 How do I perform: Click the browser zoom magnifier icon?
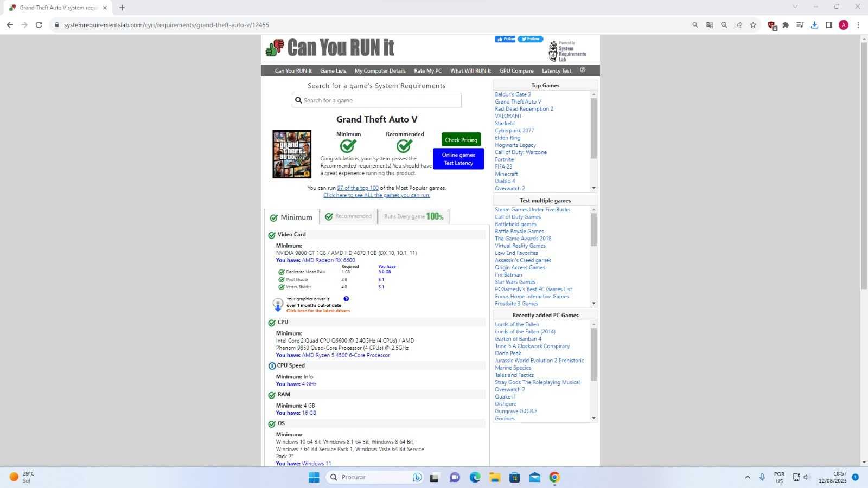[724, 25]
